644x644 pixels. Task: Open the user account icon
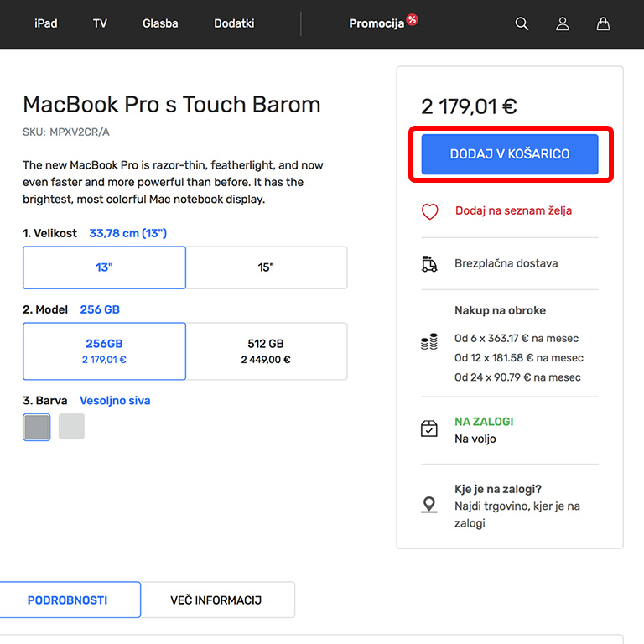[563, 23]
